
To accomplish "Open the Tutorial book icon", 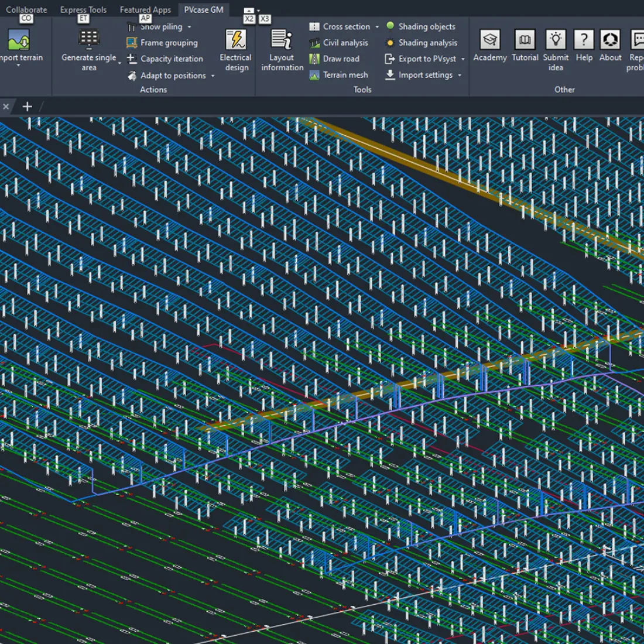I will click(x=525, y=40).
